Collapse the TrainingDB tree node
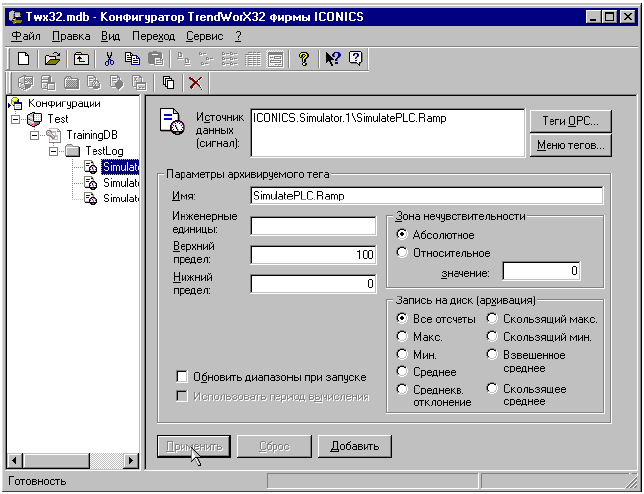Viewport: 644px width, 494px height. click(34, 136)
